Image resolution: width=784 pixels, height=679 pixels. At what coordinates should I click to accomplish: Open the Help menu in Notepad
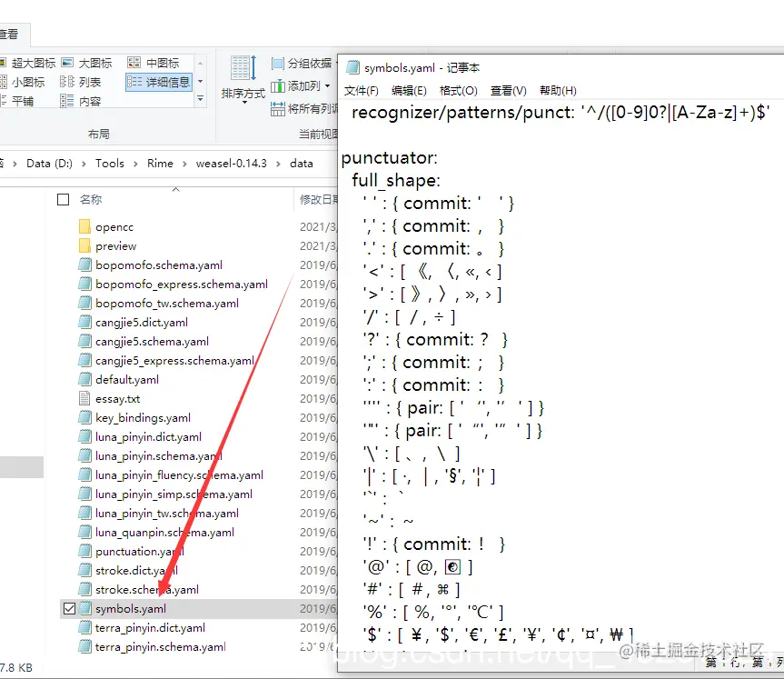click(558, 91)
